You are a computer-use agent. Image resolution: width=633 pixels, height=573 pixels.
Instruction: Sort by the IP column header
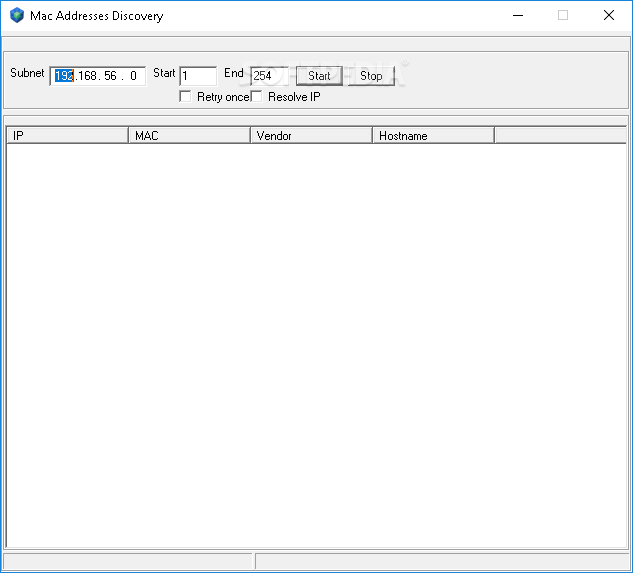67,135
